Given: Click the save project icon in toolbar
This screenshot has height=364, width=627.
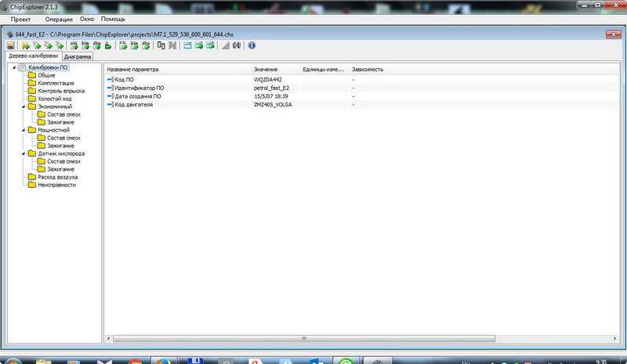Looking at the screenshot, I should pos(10,45).
